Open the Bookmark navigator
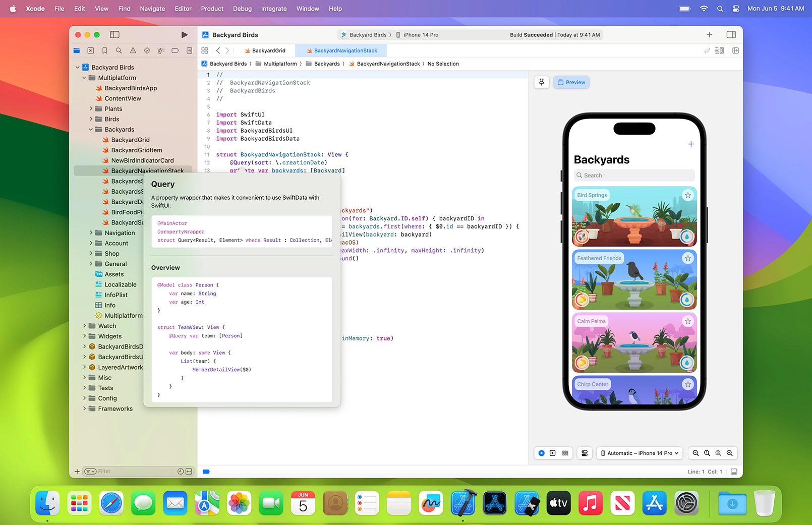 click(x=105, y=50)
